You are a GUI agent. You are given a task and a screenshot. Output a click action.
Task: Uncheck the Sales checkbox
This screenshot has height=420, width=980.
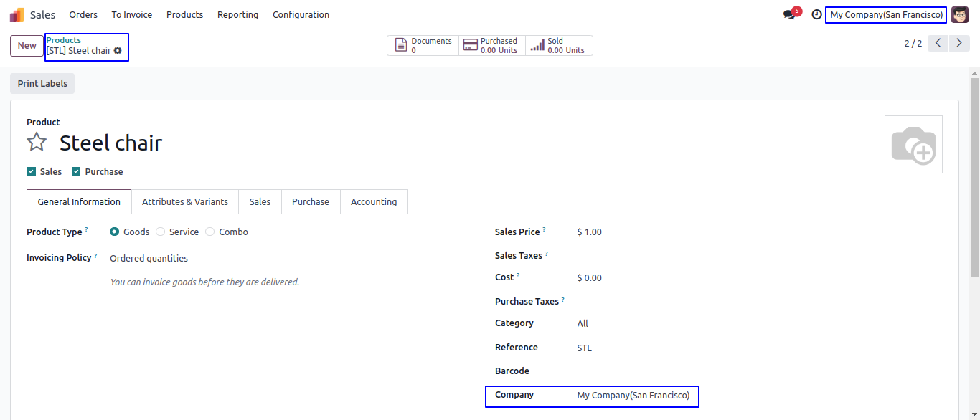pyautogui.click(x=31, y=171)
